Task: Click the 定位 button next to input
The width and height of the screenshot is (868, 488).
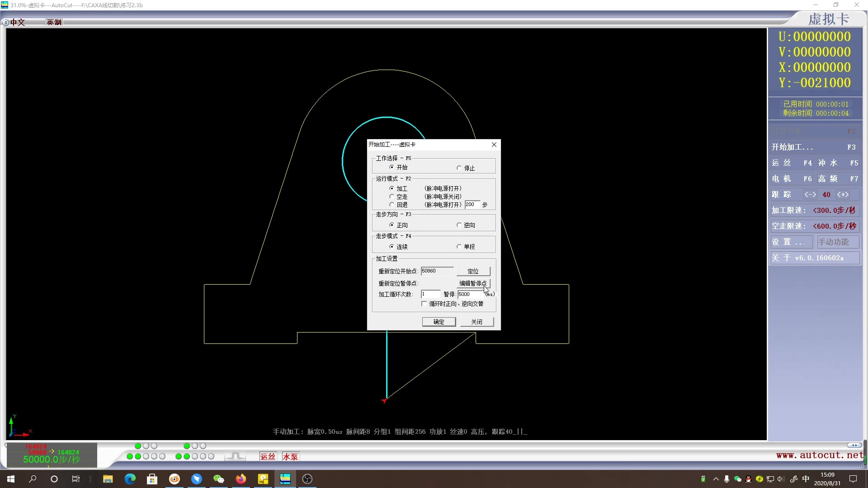Action: tap(473, 271)
